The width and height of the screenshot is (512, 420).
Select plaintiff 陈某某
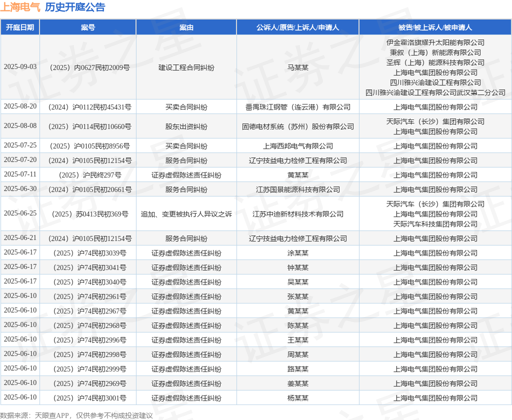[297, 326]
